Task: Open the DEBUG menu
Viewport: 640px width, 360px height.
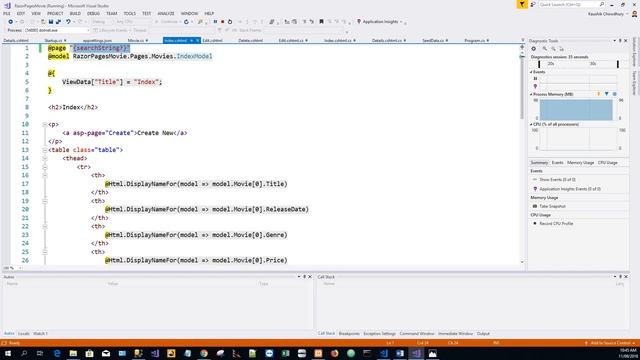Action: pos(93,13)
